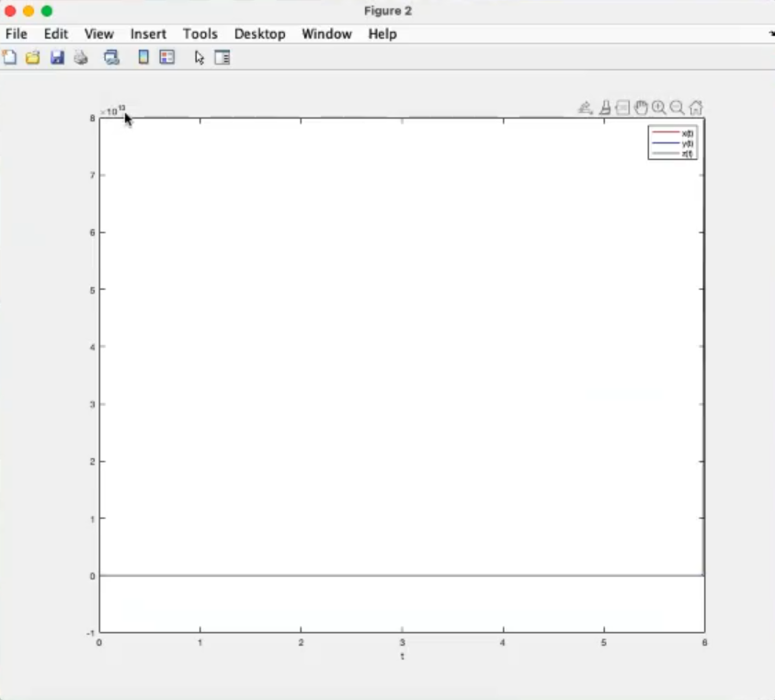Open the Desktop menu

[259, 34]
